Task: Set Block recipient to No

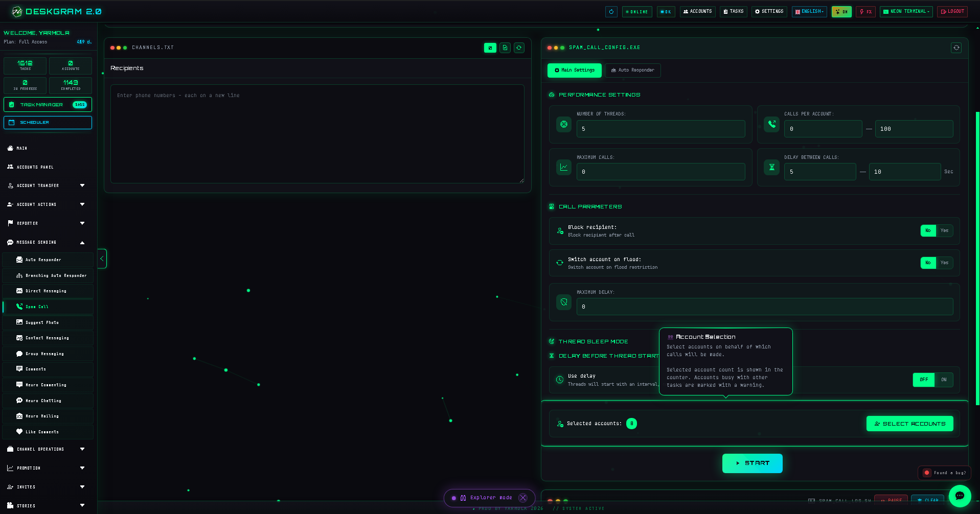Action: (928, 230)
